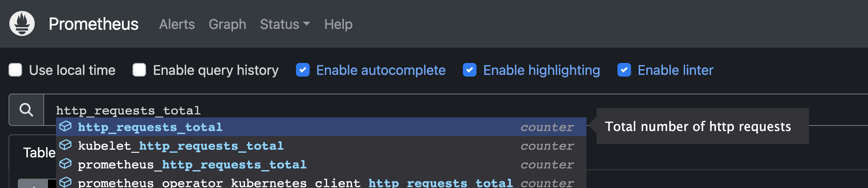This screenshot has width=868, height=188.
Task: Open the Status dropdown menu
Action: pos(285,24)
